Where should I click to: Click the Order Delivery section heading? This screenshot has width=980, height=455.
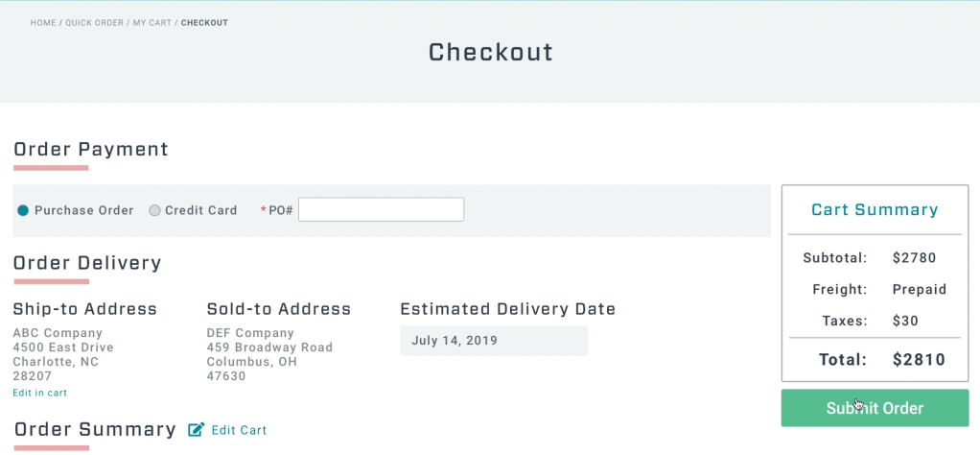click(x=87, y=263)
